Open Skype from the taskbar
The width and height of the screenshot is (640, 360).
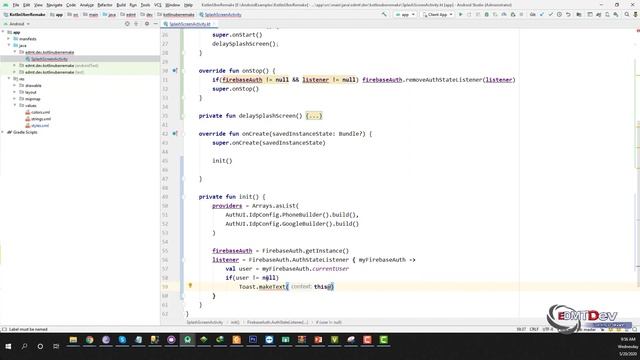(122, 340)
